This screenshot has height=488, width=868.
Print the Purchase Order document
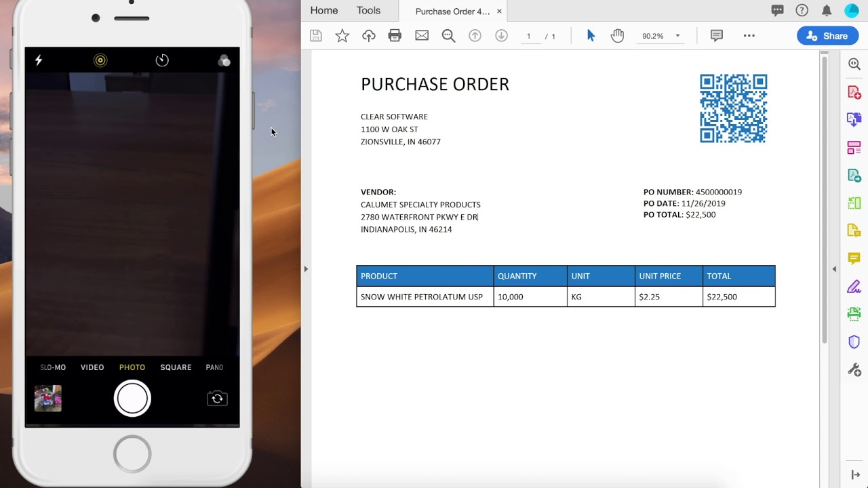pyautogui.click(x=395, y=36)
